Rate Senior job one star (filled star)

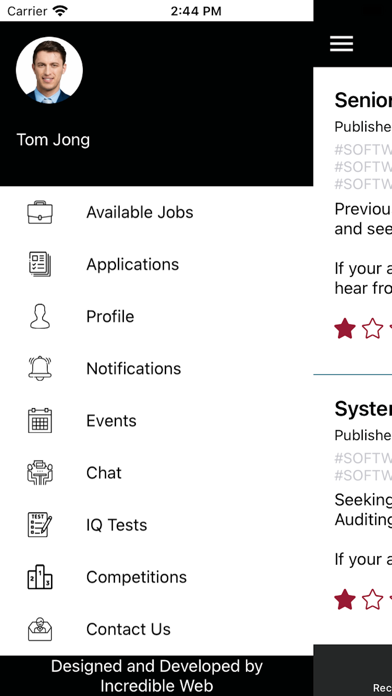pos(345,329)
